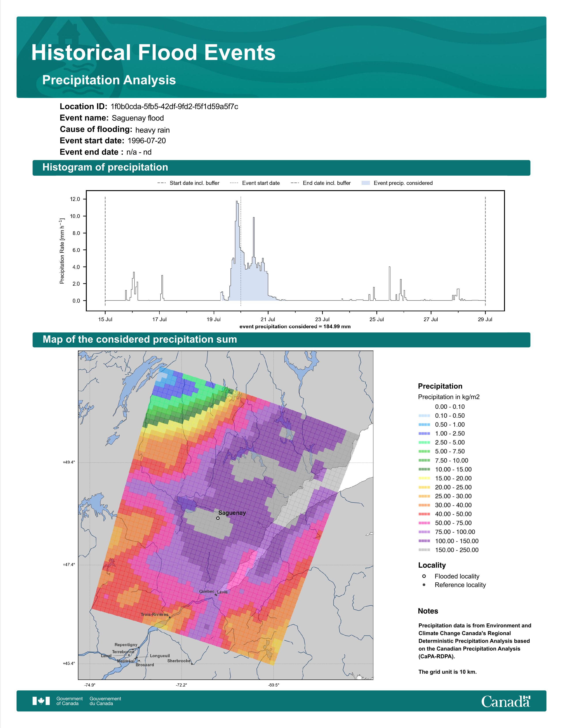
Task: Click the Saguenay flooded locality marker on map
Action: [218, 518]
